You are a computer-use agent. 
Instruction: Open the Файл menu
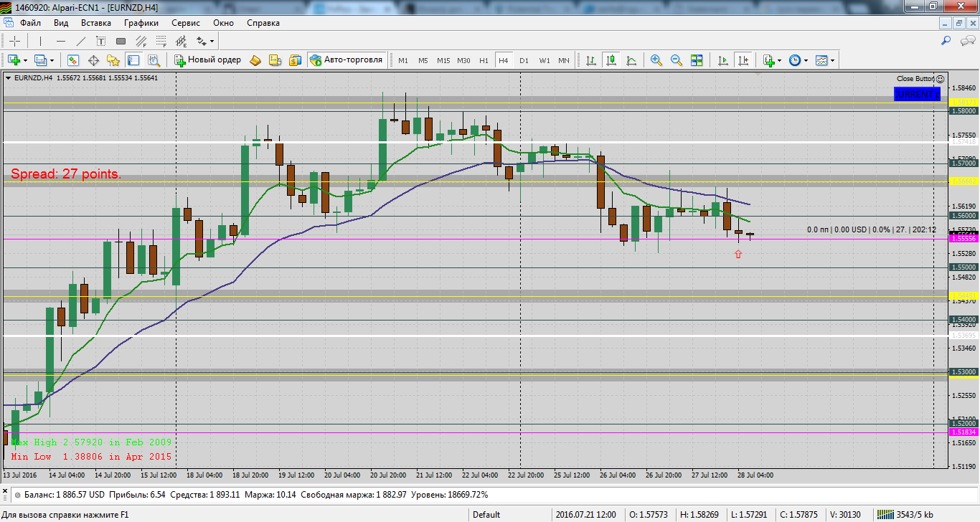coord(30,23)
